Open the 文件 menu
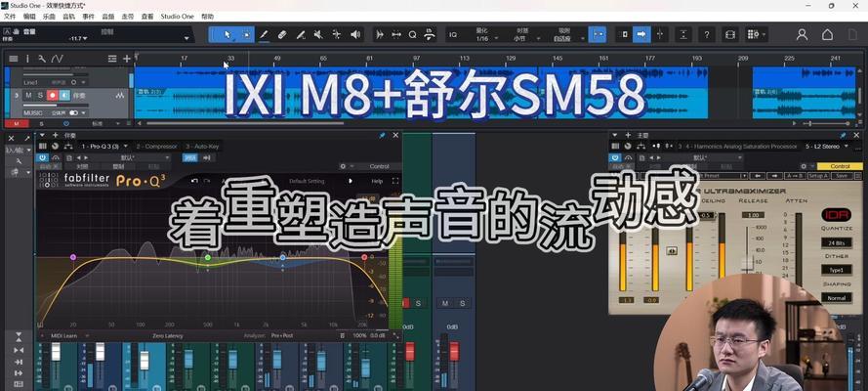The width and height of the screenshot is (868, 391). point(10,17)
